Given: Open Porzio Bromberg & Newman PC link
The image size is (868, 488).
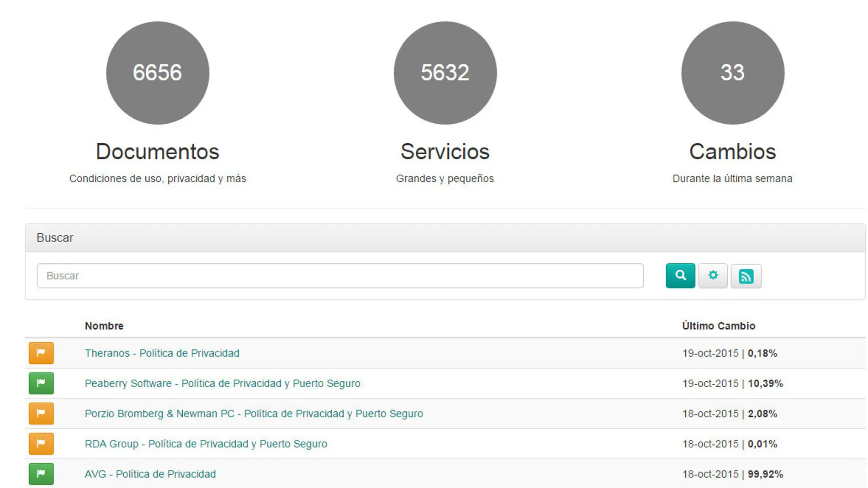Looking at the screenshot, I should pos(254,414).
